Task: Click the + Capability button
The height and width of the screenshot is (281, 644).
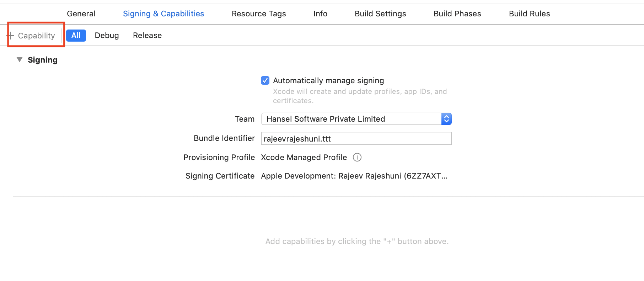Action: pos(31,36)
